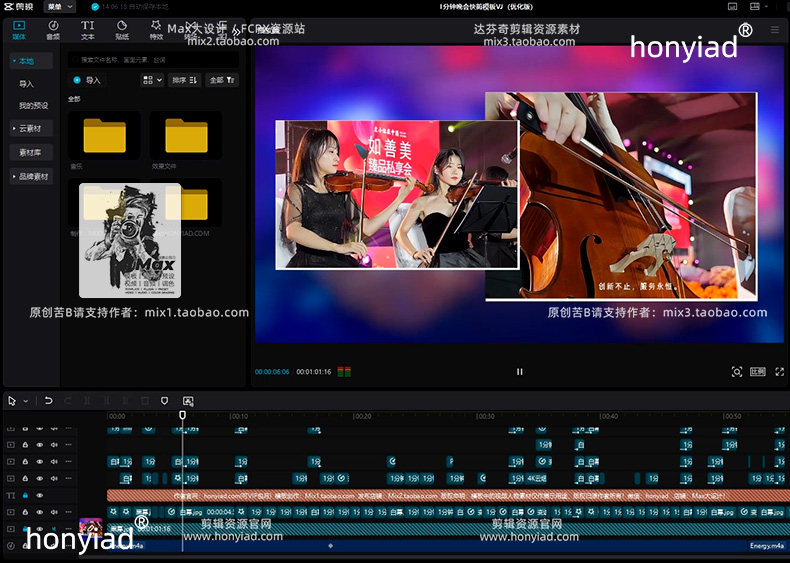Mute the video track directly below the text track
This screenshot has height=563, width=790.
point(54,512)
